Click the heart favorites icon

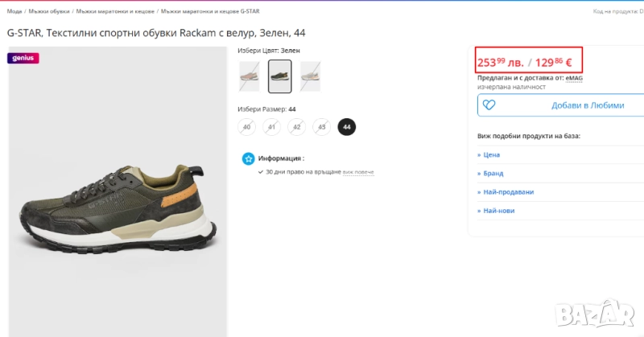tap(489, 105)
